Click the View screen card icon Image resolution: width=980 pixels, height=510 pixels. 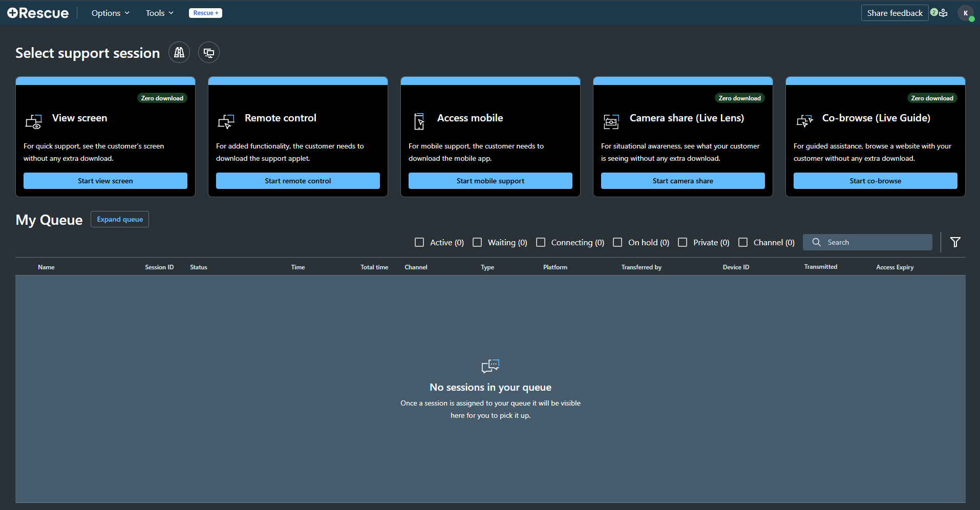coord(34,121)
